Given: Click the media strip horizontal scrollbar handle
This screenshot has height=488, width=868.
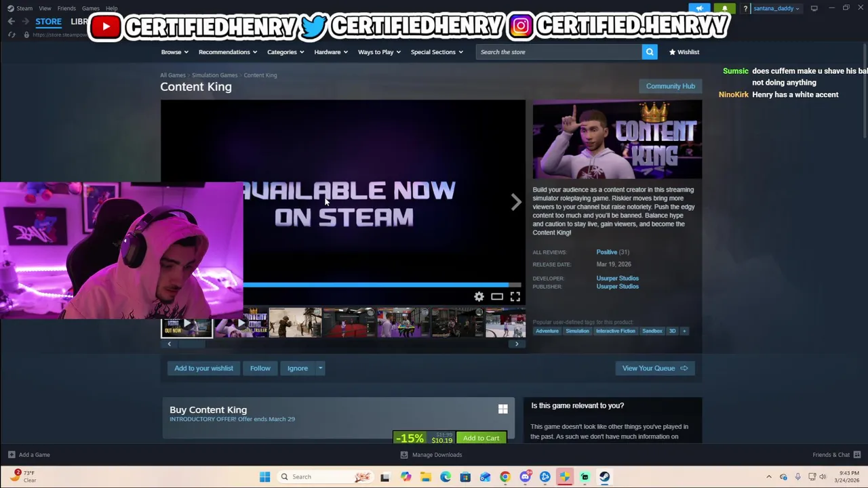Looking at the screenshot, I should point(191,344).
